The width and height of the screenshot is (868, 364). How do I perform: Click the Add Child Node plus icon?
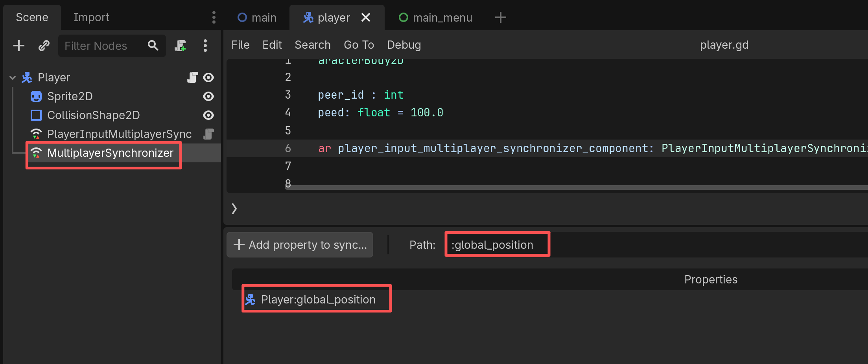(18, 46)
